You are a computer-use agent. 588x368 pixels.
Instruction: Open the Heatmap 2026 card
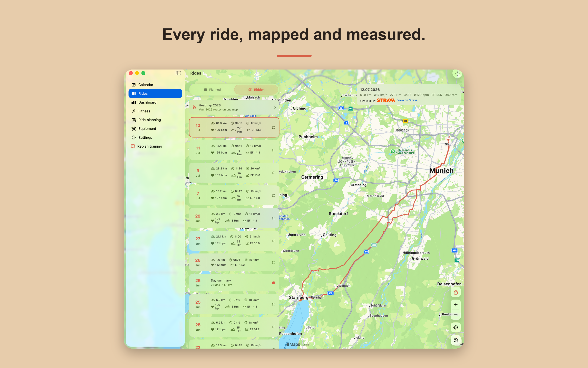coord(234,107)
